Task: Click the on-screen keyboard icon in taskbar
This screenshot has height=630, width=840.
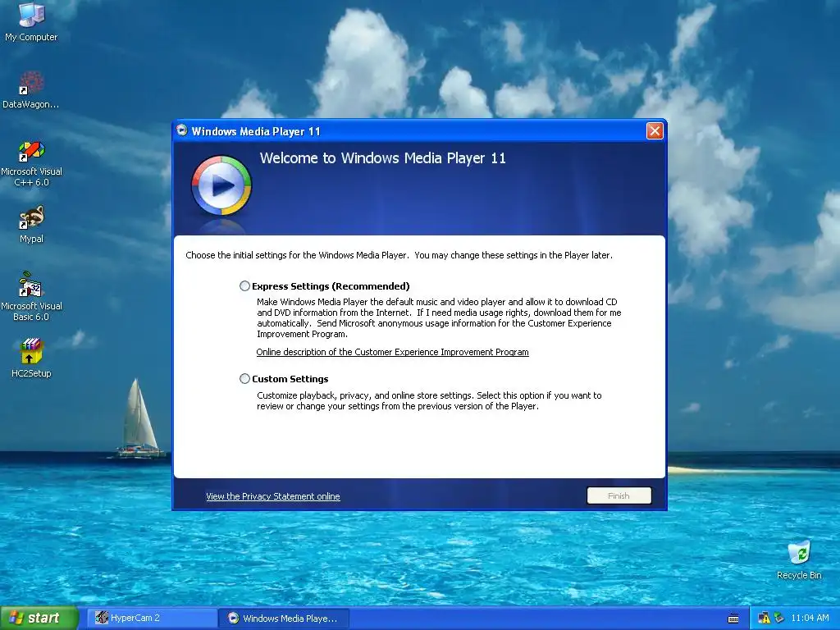Action: click(733, 619)
